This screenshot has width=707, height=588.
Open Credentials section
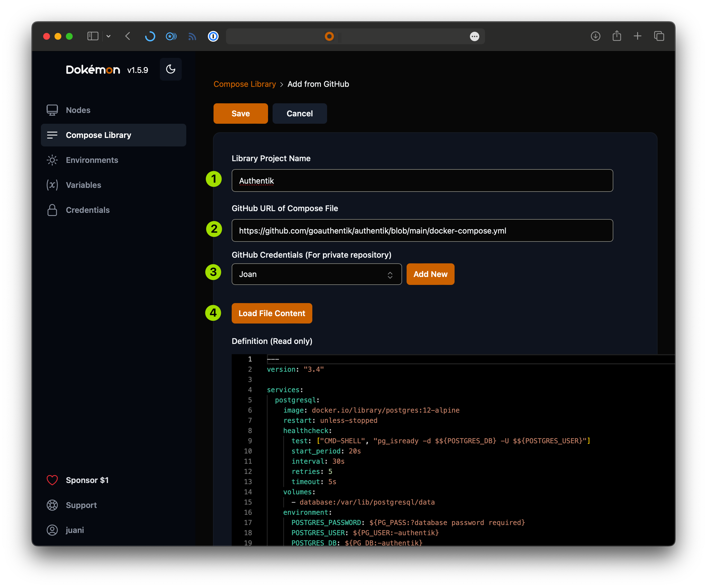click(114, 210)
